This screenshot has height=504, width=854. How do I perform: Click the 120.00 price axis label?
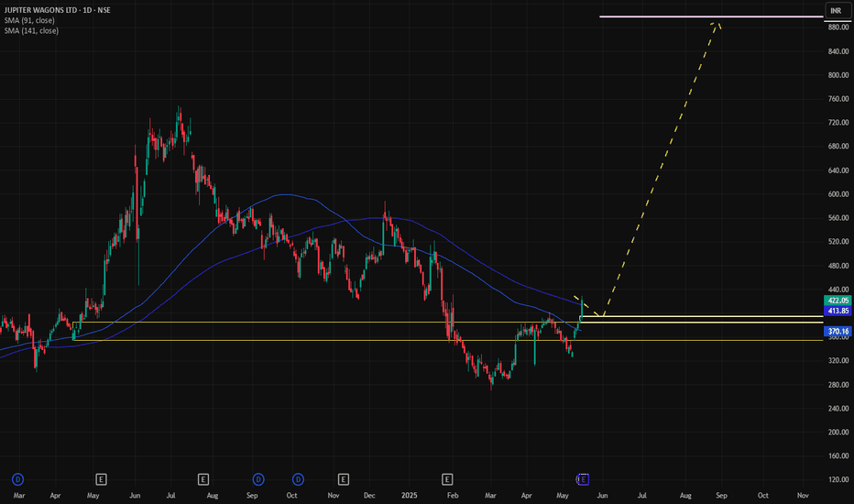point(838,480)
